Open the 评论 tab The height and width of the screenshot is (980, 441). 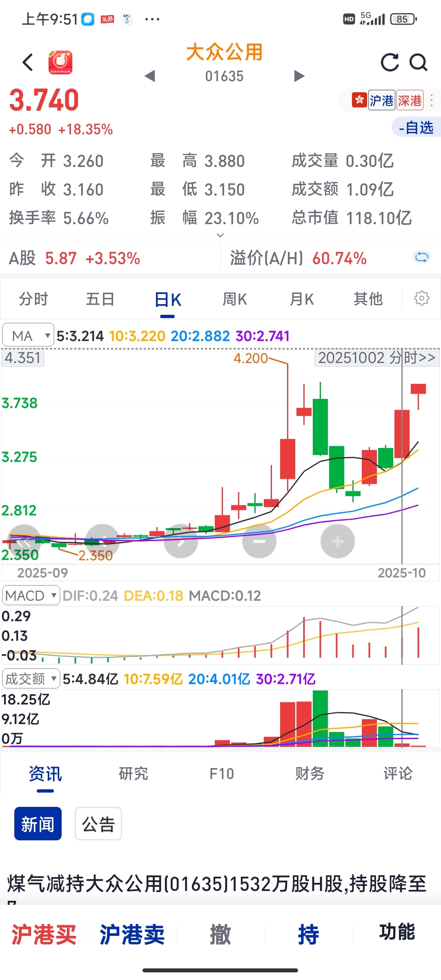(398, 773)
